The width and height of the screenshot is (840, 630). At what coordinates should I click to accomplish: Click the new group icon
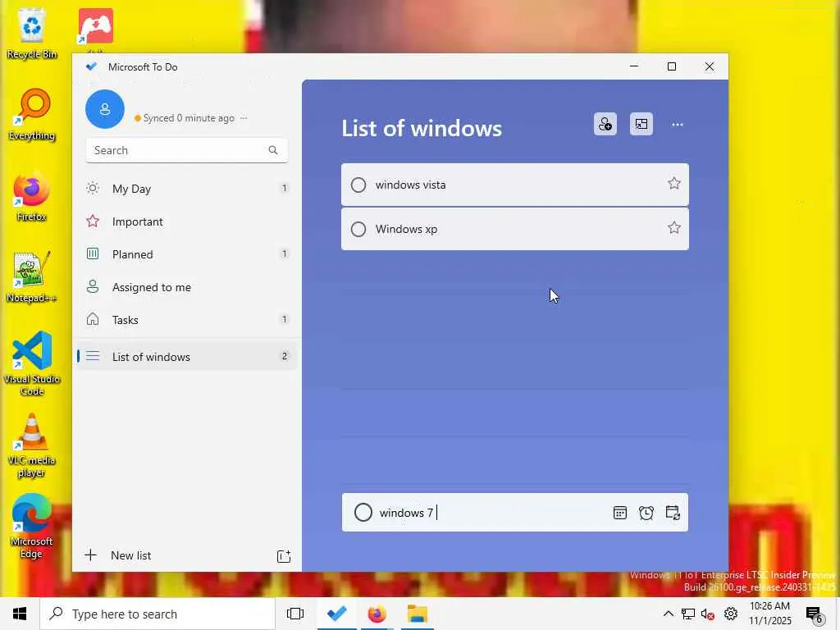coord(284,556)
